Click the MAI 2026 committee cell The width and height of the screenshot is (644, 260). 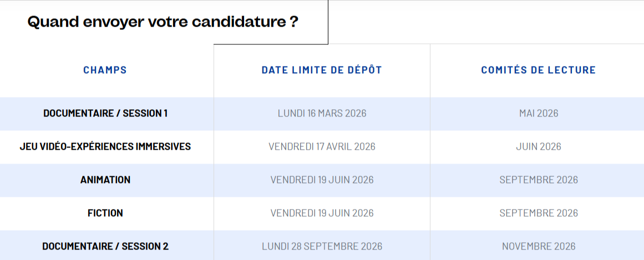539,113
